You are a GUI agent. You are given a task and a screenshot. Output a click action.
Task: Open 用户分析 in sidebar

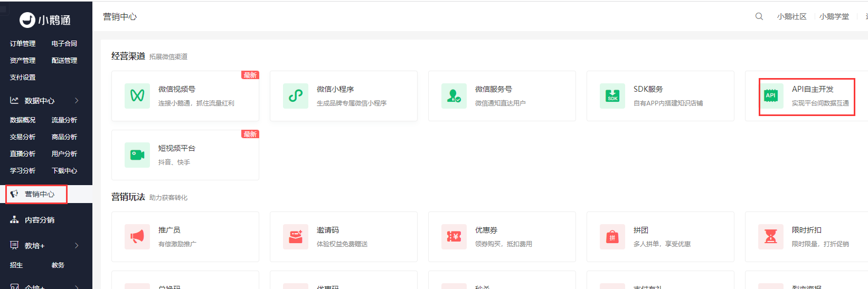pos(64,154)
